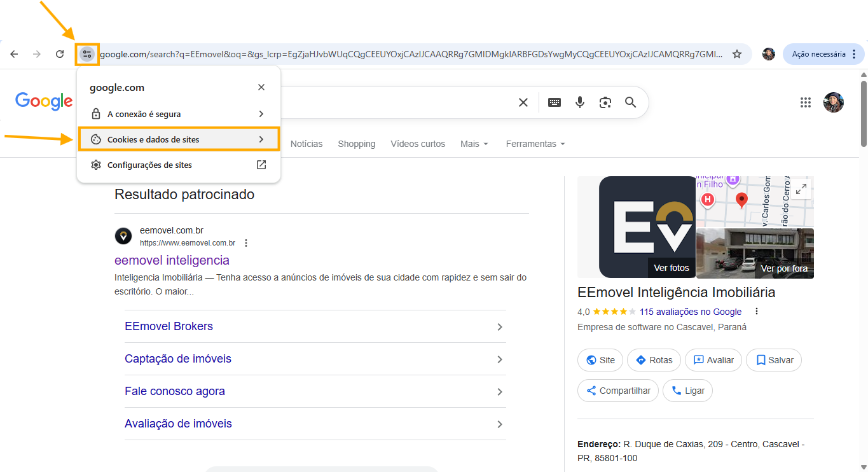868x472 pixels.
Task: Open the 'Ver fotos' business photo
Action: 647,227
